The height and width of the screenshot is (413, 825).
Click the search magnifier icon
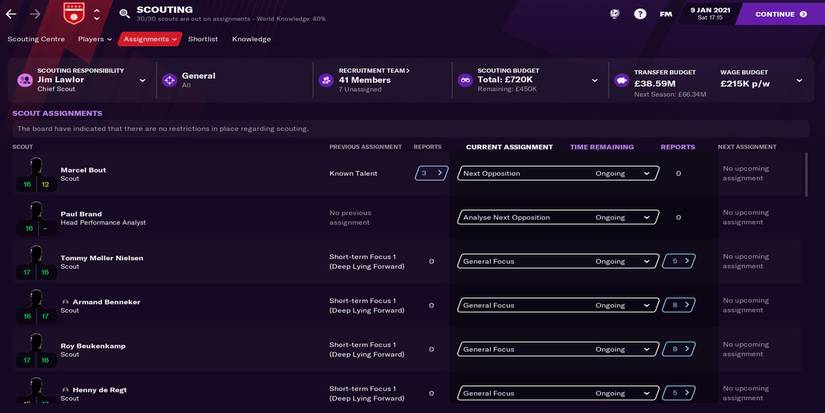coord(124,14)
